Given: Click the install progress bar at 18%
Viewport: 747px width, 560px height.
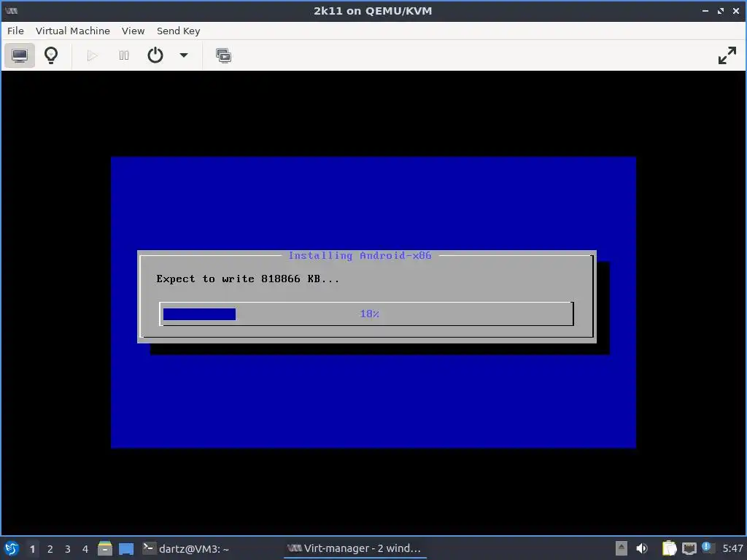Looking at the screenshot, I should [x=367, y=314].
